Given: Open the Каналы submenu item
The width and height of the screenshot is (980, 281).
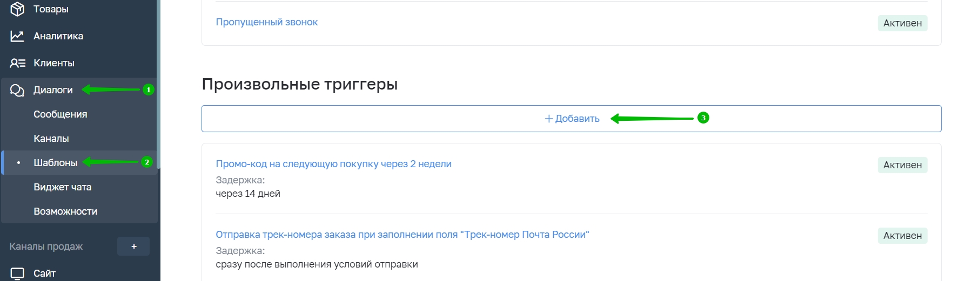Looking at the screenshot, I should tap(51, 139).
